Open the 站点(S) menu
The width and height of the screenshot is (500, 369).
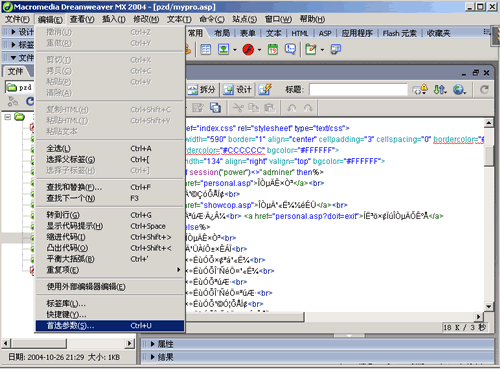(x=245, y=19)
